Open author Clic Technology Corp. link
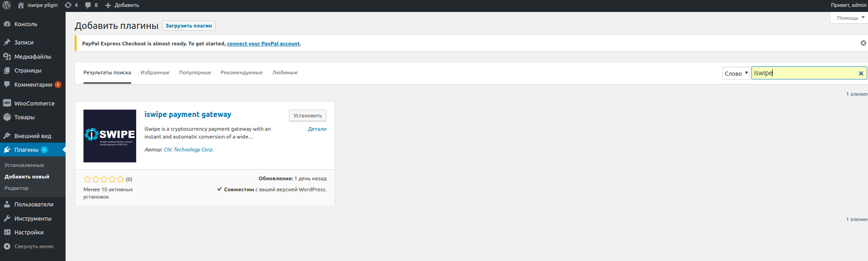Screen dimensions: 868x261 point(188,150)
